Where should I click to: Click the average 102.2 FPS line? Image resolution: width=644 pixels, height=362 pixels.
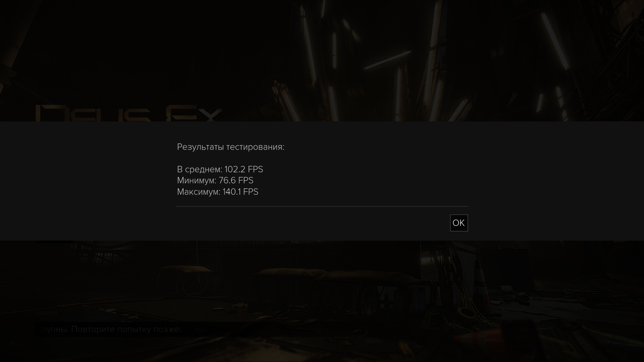tap(220, 169)
